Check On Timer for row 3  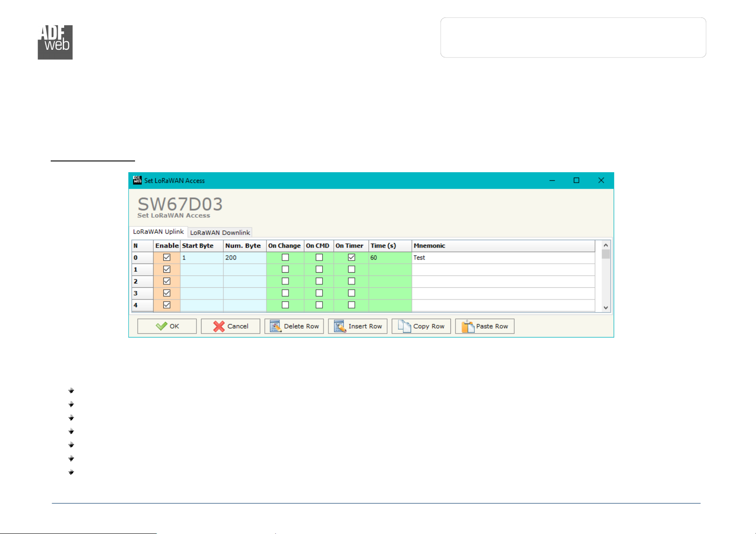pyautogui.click(x=352, y=293)
